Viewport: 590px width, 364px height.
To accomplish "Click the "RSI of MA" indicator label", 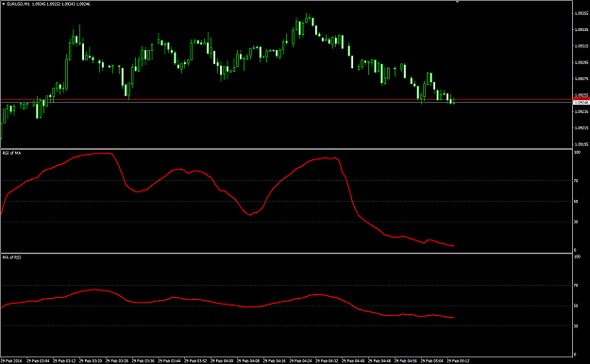I will coord(11,153).
